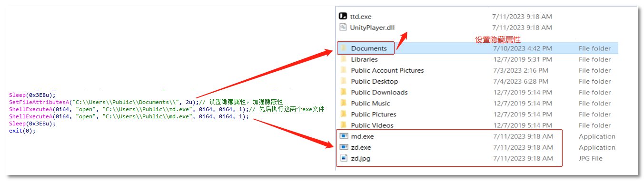
Task: Select the zd.jpg file name
Action: (360, 158)
